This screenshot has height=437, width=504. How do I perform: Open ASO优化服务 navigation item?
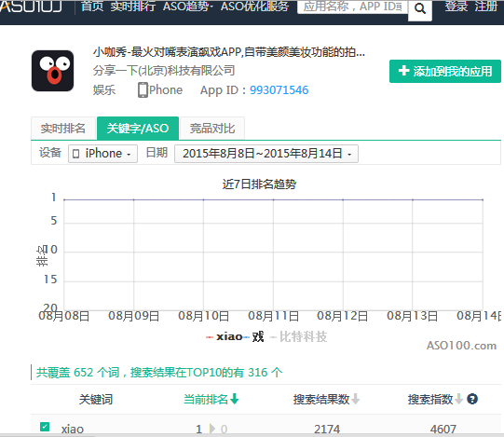254,7
